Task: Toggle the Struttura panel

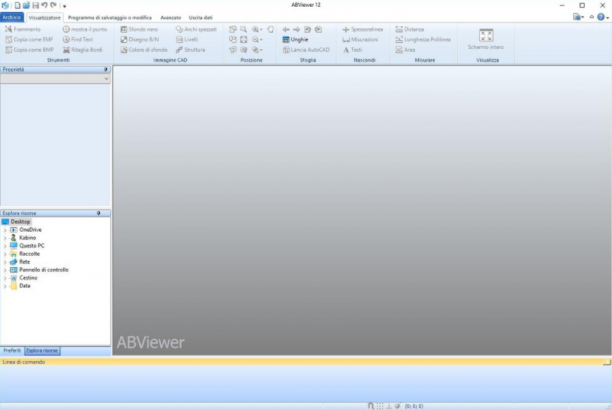Action: click(190, 50)
